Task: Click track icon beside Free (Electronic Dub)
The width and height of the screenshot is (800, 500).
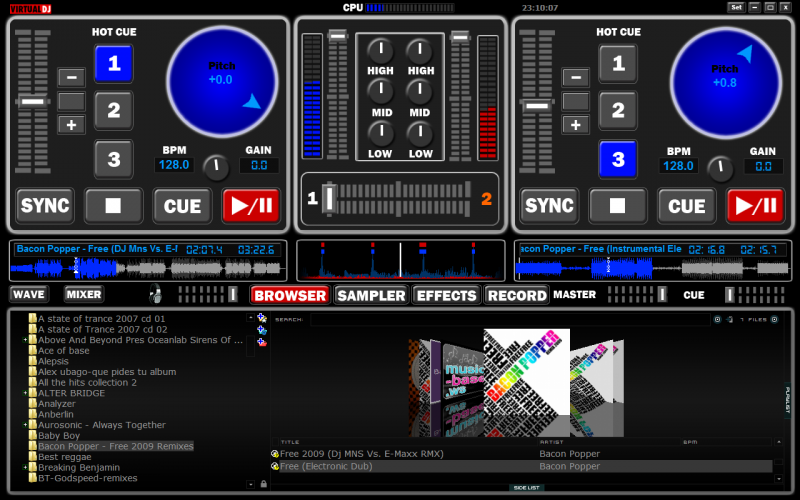Action: click(274, 466)
